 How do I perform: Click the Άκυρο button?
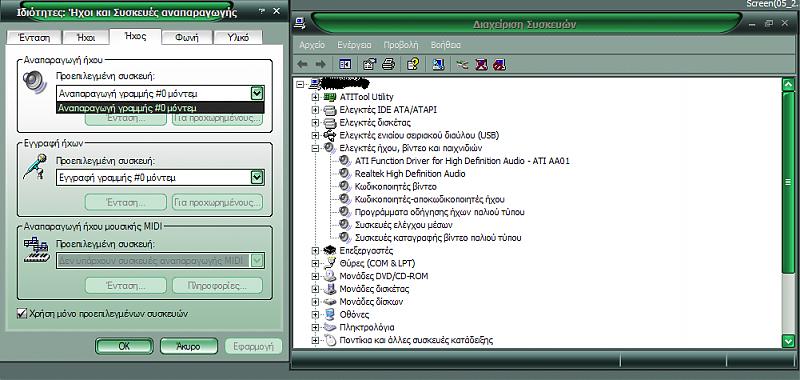pos(189,346)
